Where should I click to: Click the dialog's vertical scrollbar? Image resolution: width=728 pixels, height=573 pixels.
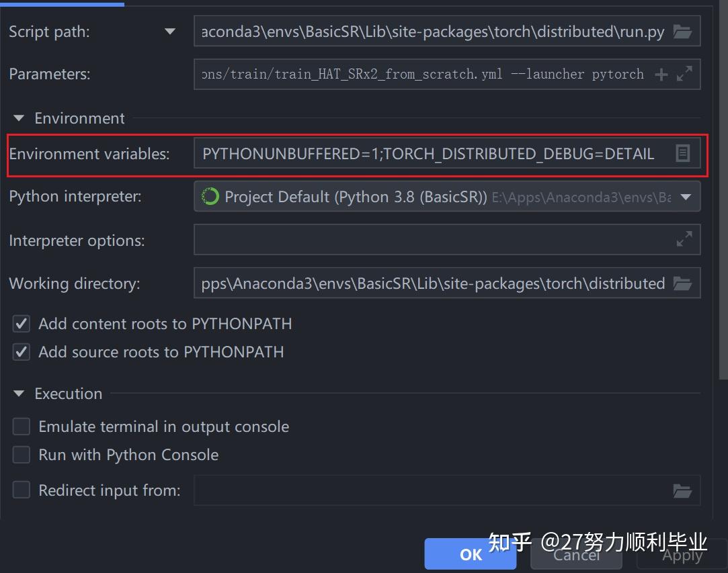coord(723,190)
